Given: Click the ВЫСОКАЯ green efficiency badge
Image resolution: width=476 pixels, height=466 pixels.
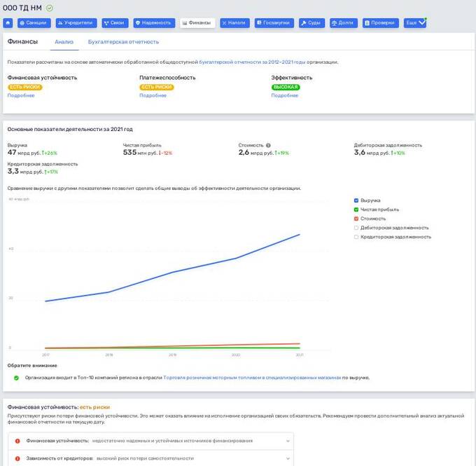Looking at the screenshot, I should click(286, 87).
